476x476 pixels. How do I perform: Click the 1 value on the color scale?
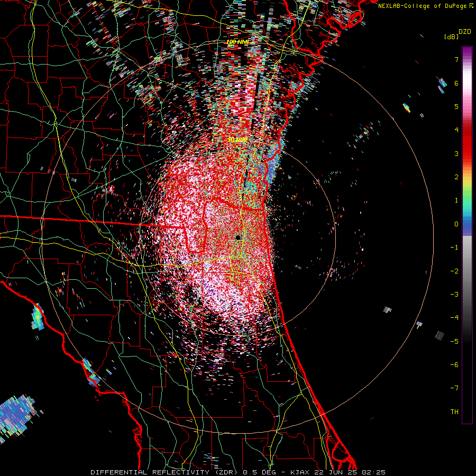[456, 200]
